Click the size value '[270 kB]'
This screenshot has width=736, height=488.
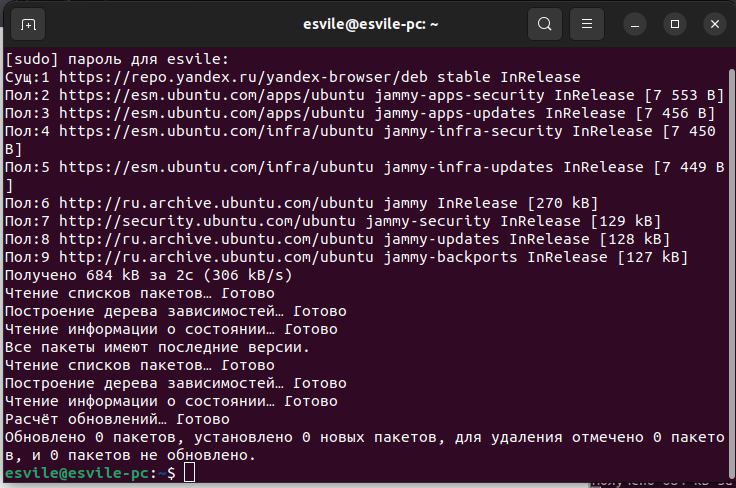(x=563, y=203)
